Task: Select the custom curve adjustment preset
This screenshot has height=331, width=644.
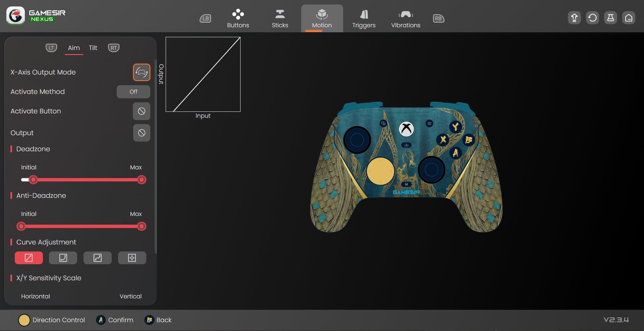Action: (132, 258)
